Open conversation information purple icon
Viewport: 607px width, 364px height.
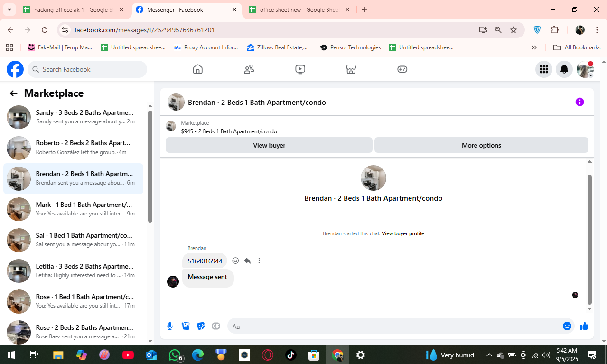[579, 102]
